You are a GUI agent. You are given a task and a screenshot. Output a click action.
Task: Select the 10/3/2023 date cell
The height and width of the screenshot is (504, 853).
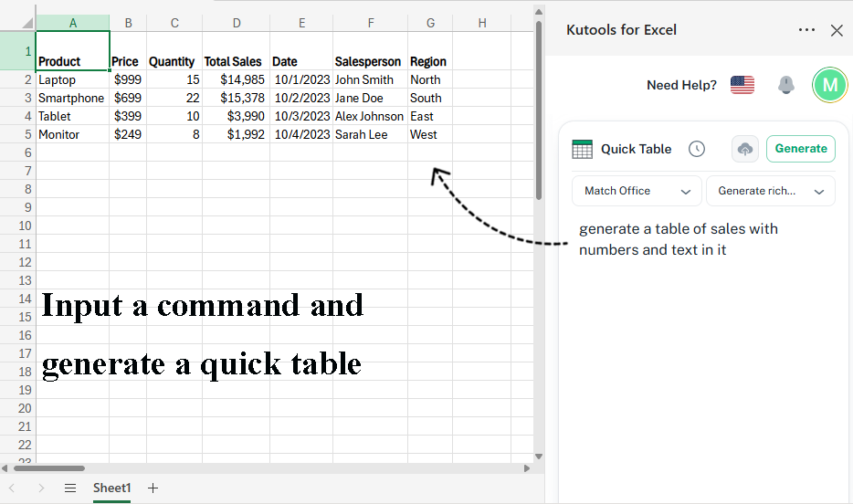point(301,116)
